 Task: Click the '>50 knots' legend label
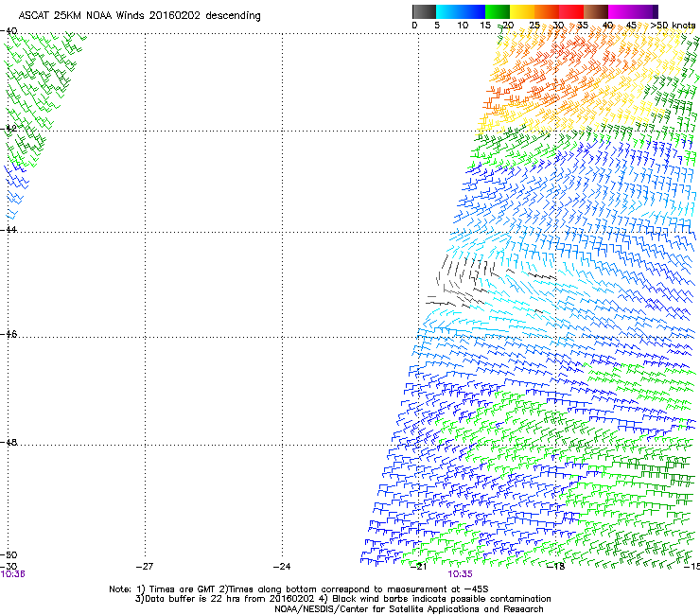point(673,26)
